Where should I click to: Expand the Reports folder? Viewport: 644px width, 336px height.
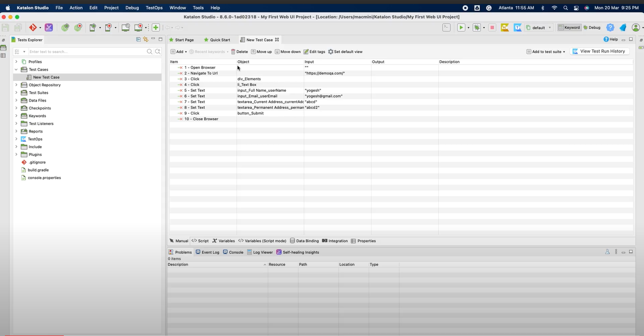pos(16,131)
